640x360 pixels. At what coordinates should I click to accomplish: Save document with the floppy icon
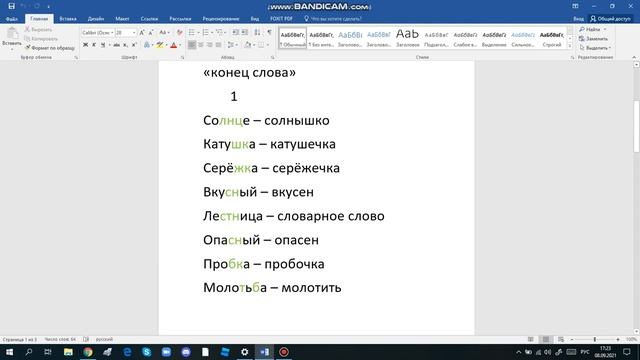(11, 6)
